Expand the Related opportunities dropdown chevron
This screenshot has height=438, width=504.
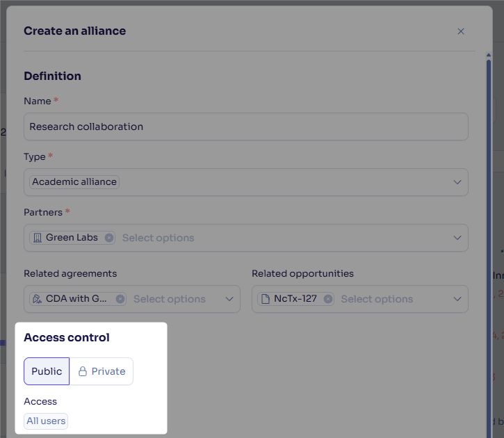457,299
